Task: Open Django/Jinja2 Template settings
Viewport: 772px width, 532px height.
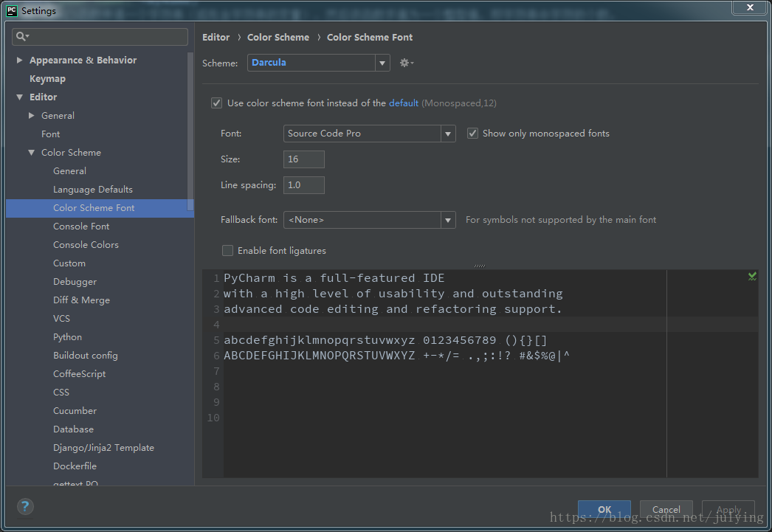Action: click(x=103, y=448)
